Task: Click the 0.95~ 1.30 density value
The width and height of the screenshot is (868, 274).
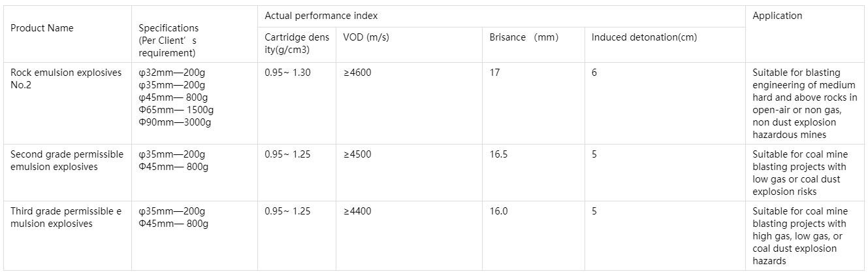Action: click(x=287, y=73)
